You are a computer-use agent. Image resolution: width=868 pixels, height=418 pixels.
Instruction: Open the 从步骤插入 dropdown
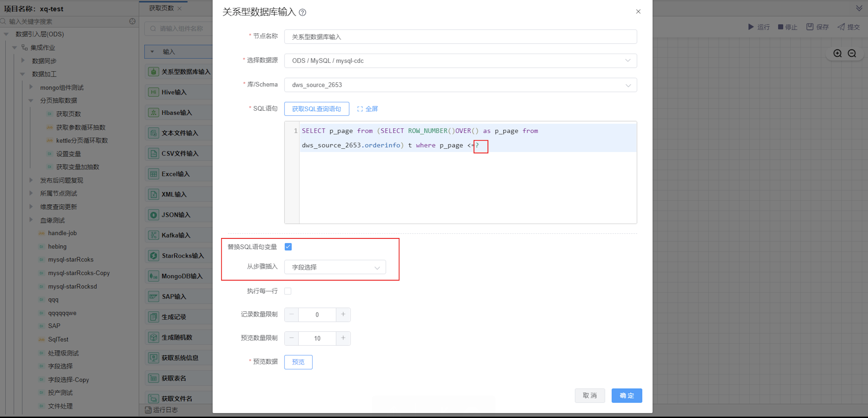334,267
